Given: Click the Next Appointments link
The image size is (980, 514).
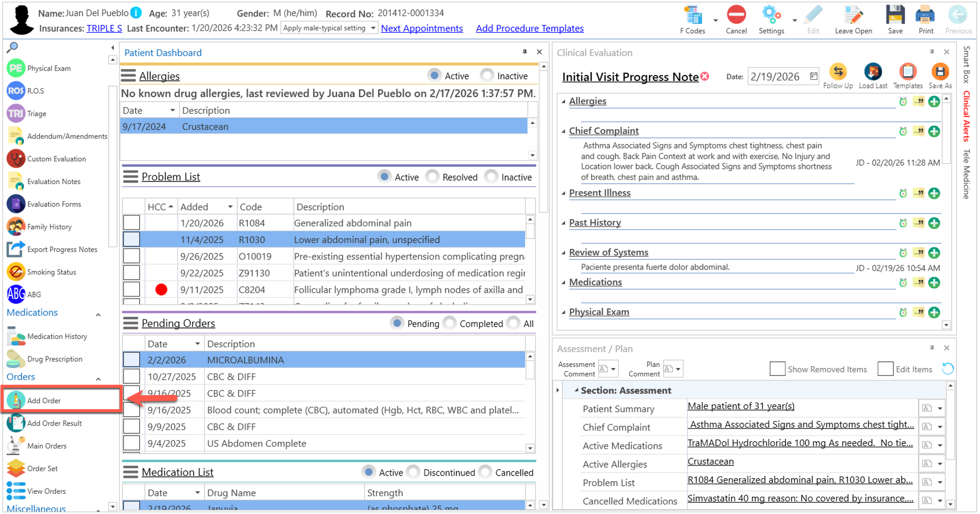Looking at the screenshot, I should point(422,28).
